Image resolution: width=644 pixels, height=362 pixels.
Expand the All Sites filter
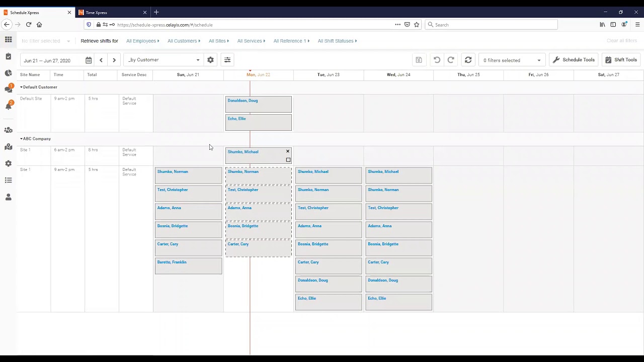pos(219,41)
